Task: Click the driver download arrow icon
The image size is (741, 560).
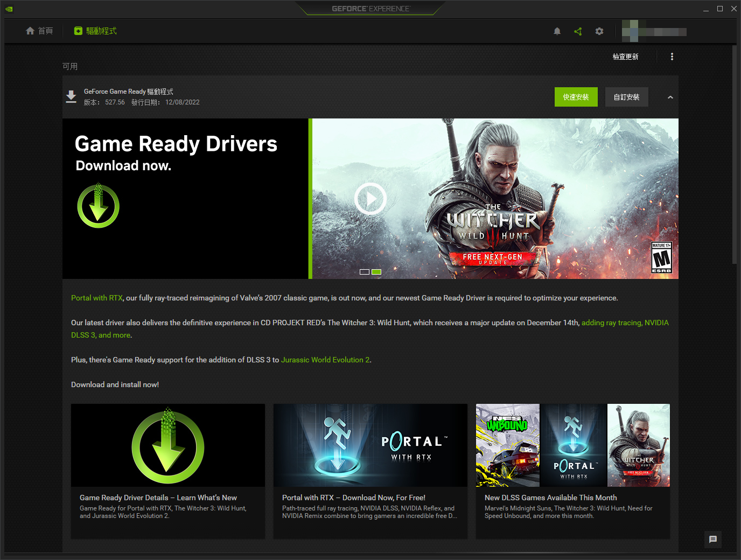Action: click(71, 97)
